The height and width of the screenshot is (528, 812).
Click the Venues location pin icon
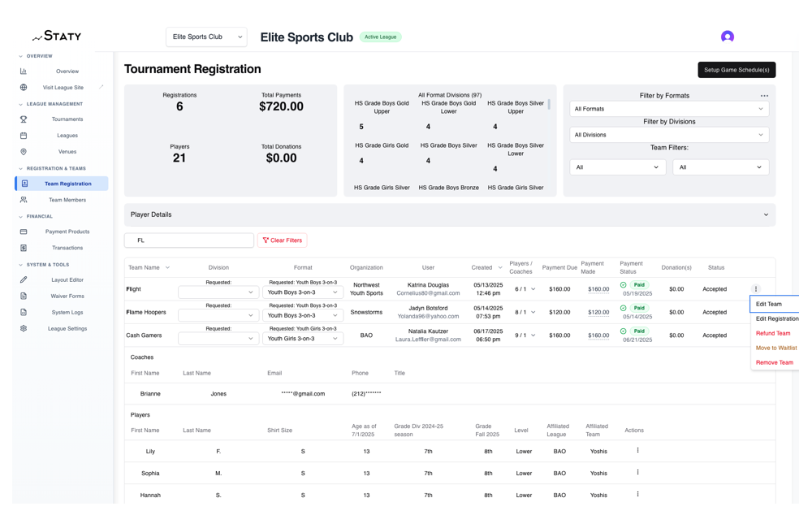pyautogui.click(x=24, y=152)
